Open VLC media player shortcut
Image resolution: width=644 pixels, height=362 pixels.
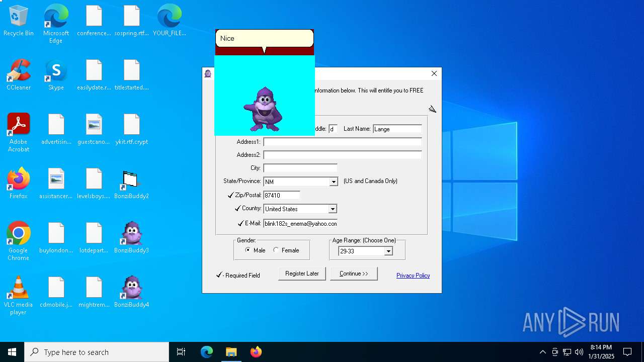point(19,296)
